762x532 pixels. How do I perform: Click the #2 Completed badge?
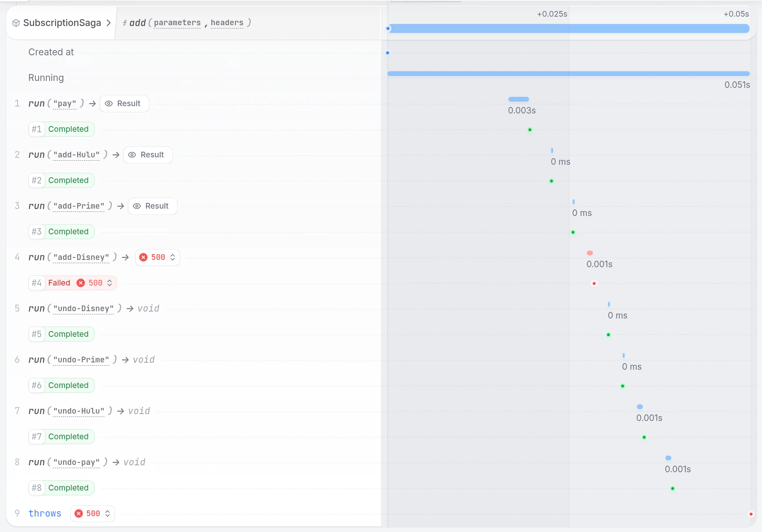coord(61,181)
